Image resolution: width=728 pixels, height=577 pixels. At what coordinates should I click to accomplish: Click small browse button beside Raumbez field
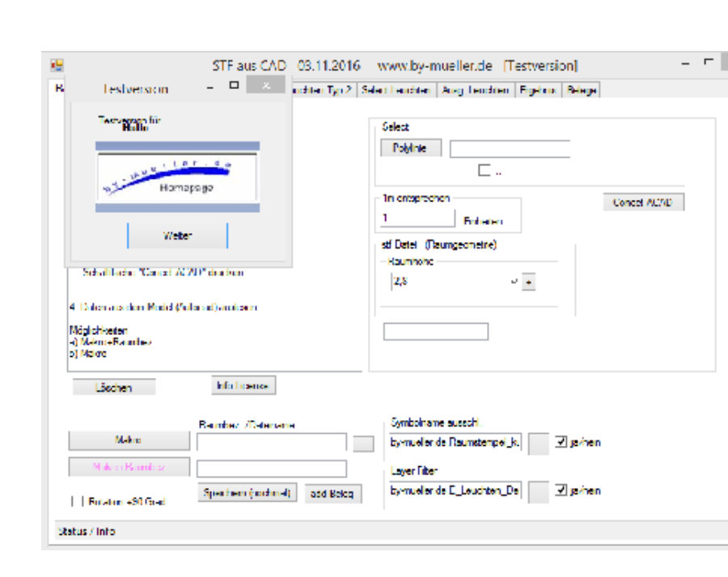pos(363,443)
